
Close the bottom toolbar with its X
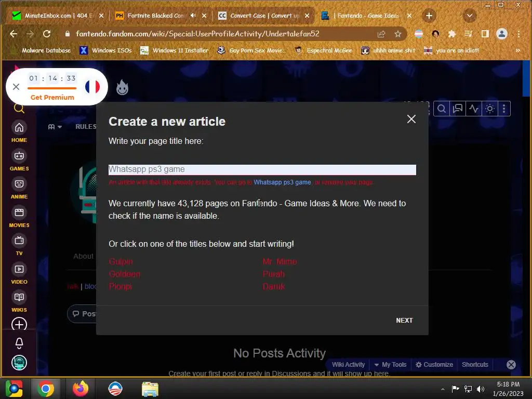(x=511, y=365)
